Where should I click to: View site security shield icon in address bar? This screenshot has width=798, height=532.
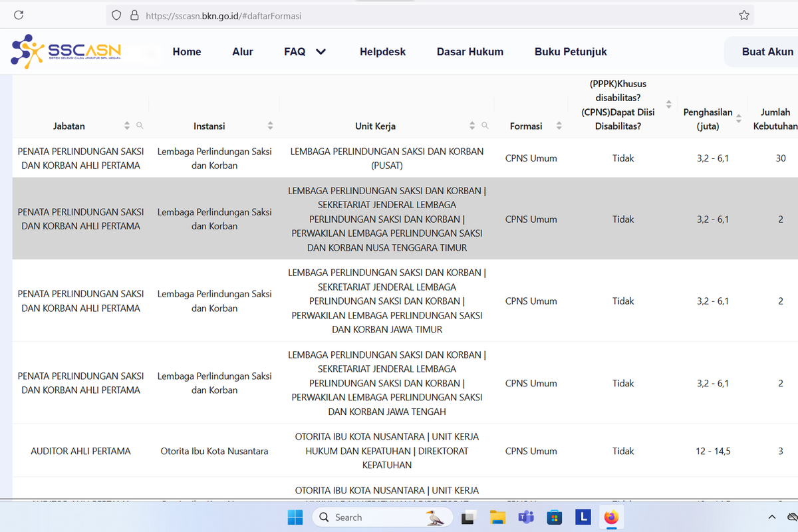coord(116,15)
